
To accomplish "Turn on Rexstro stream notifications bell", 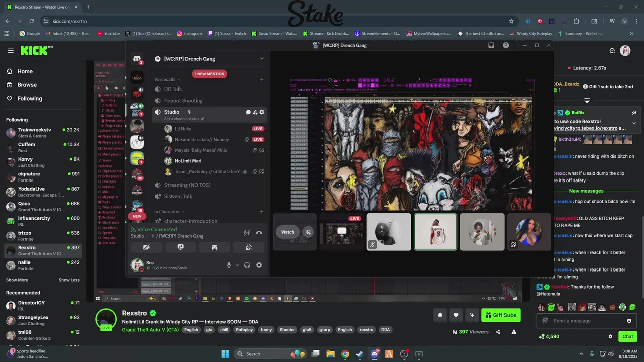I will (440, 315).
